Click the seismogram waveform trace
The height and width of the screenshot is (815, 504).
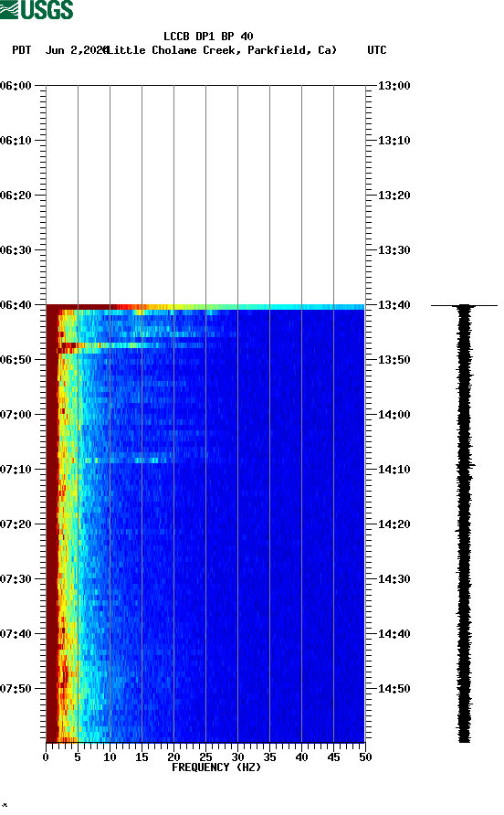[x=465, y=524]
